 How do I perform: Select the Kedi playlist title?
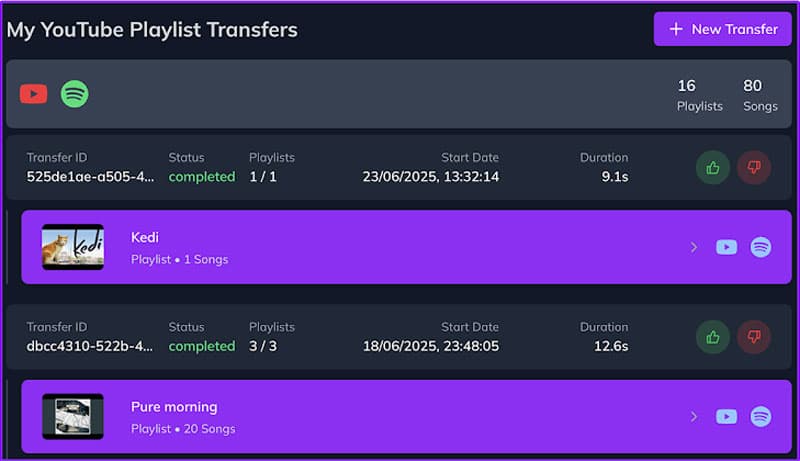pos(145,237)
